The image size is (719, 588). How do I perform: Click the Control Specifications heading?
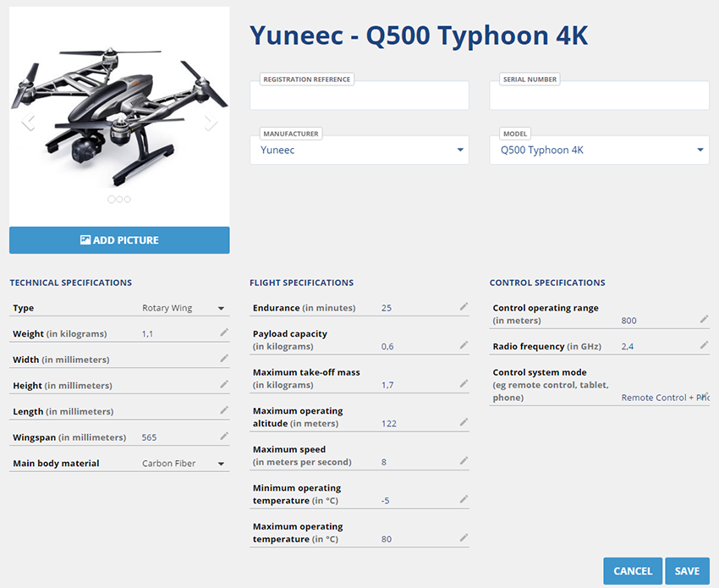coord(547,283)
